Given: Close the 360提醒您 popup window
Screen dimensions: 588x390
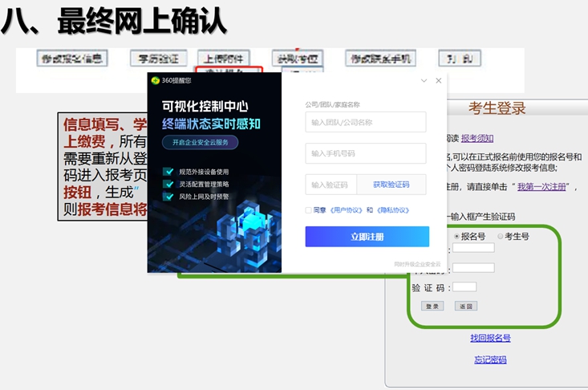Looking at the screenshot, I should click(438, 80).
